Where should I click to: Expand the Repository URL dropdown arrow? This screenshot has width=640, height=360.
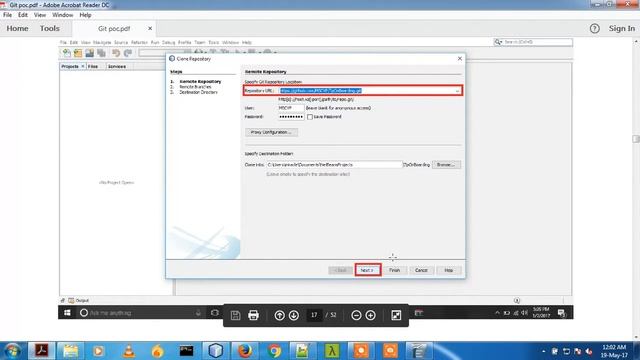coord(458,91)
